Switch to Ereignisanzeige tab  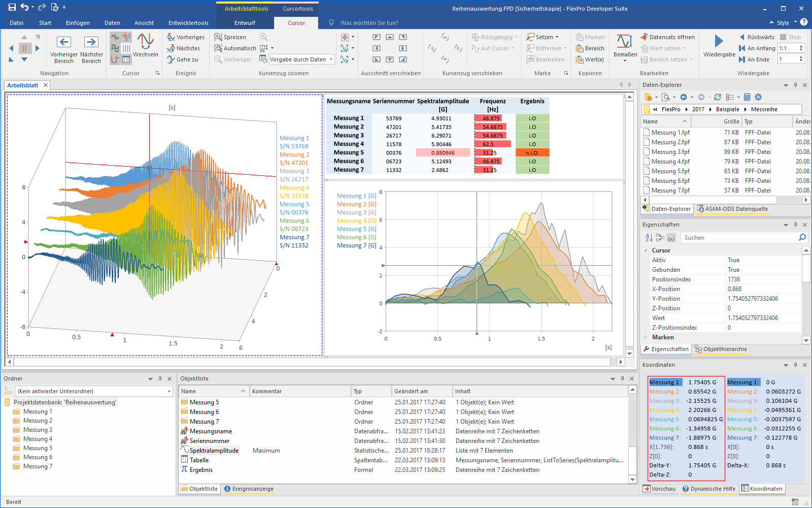coord(249,489)
